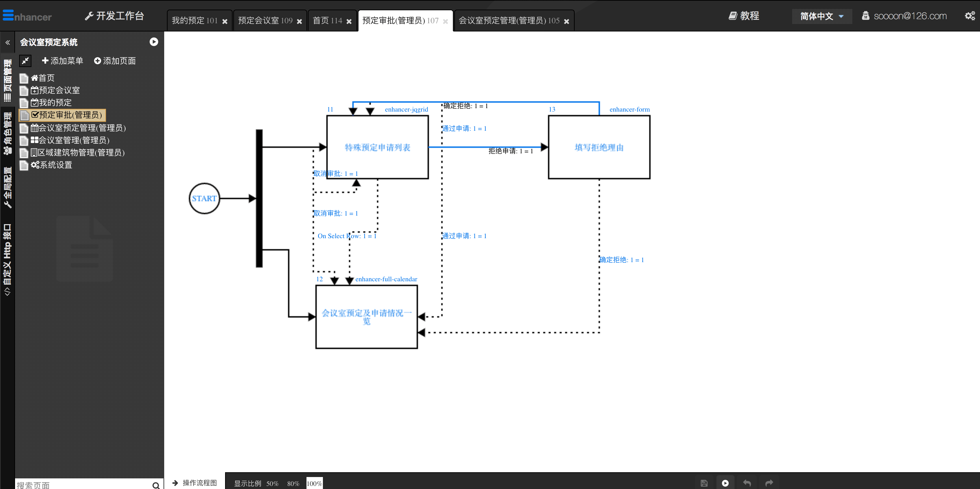The height and width of the screenshot is (489, 980).
Task: Click the run/play icon in bottom toolbar
Action: tap(725, 483)
